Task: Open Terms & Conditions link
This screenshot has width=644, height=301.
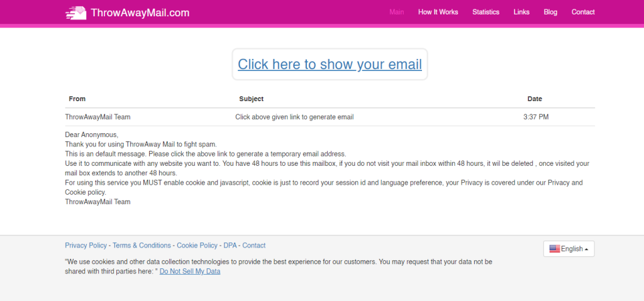Action: point(142,246)
